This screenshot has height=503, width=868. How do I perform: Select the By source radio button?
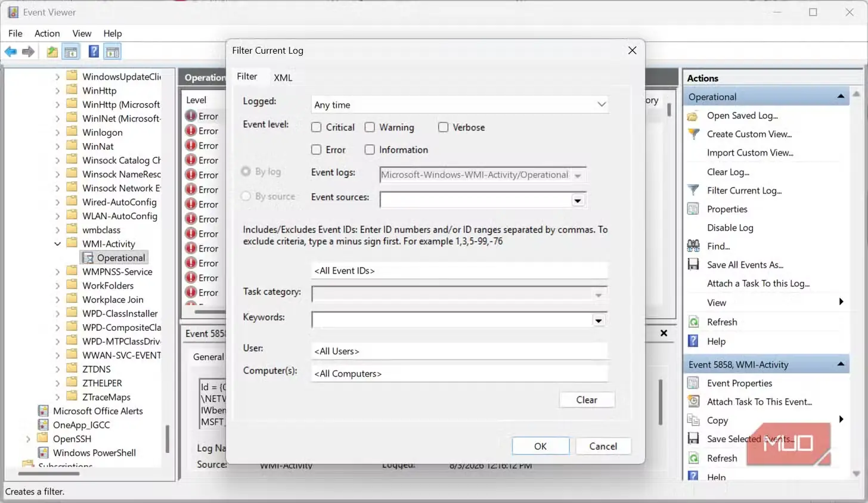246,196
